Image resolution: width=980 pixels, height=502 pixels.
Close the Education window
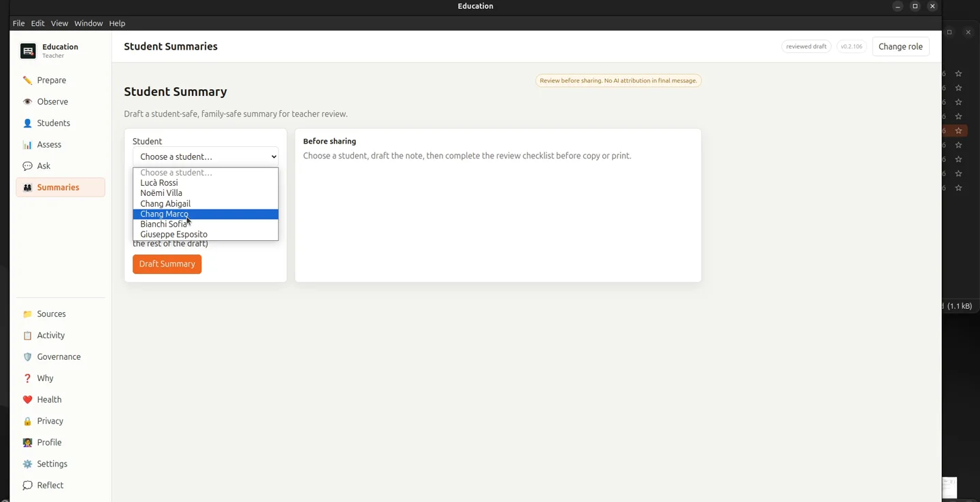pyautogui.click(x=932, y=6)
